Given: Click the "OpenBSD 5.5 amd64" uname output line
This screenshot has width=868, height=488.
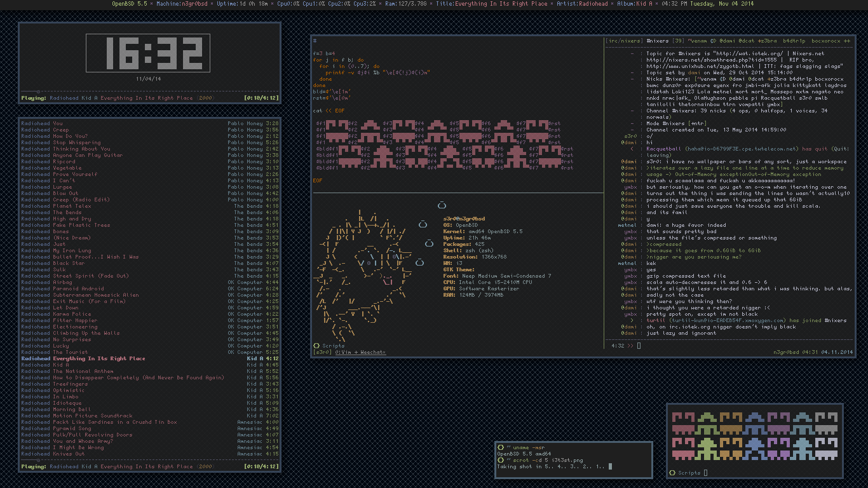Looking at the screenshot, I should [524, 454].
